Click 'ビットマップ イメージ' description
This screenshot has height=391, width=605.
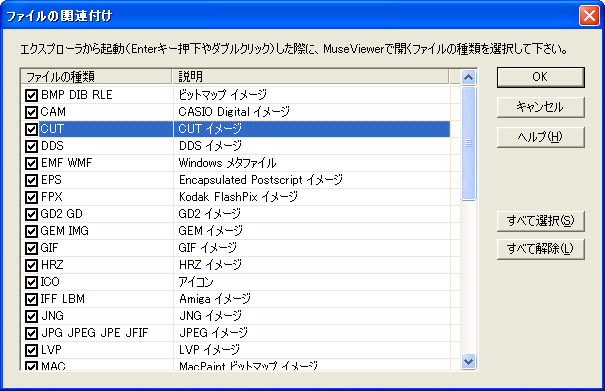223,95
